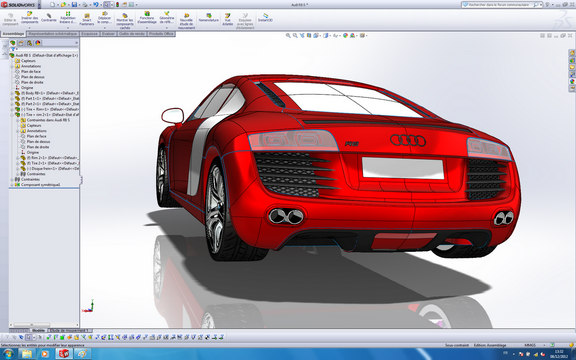Expand Composant symétrique1 node
The image size is (576, 360).
point(12,185)
